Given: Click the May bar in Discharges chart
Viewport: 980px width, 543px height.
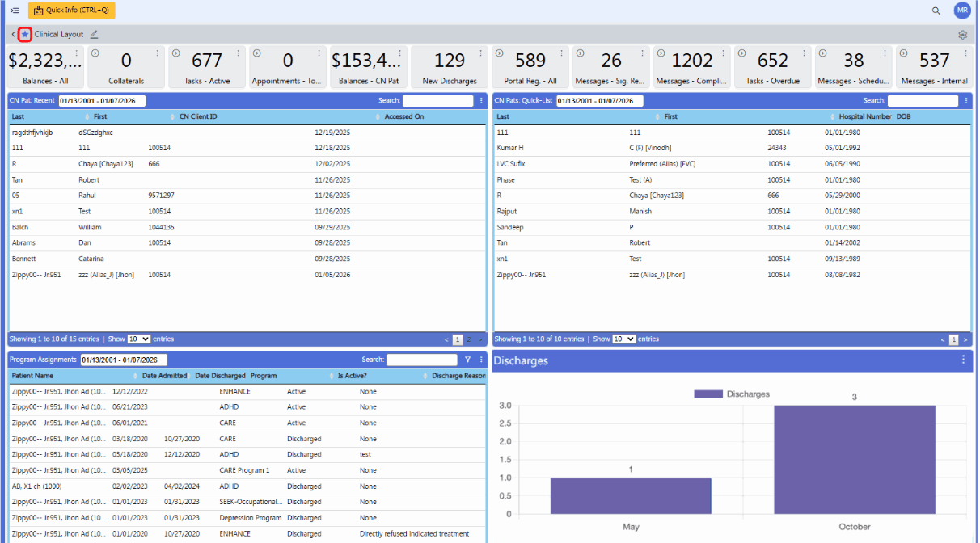Looking at the screenshot, I should point(631,495).
